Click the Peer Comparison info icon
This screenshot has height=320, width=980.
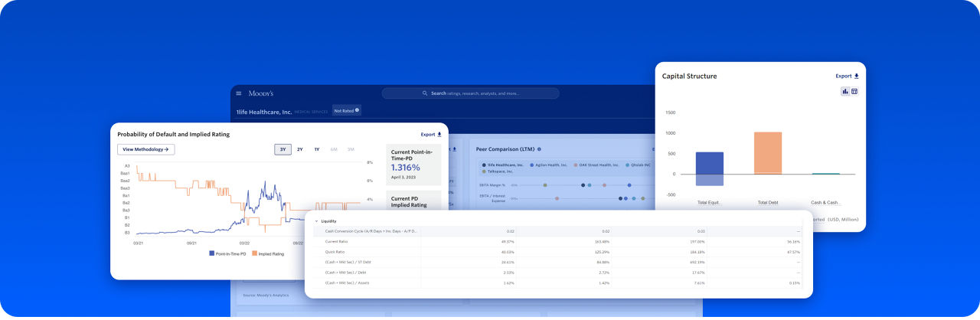click(539, 149)
